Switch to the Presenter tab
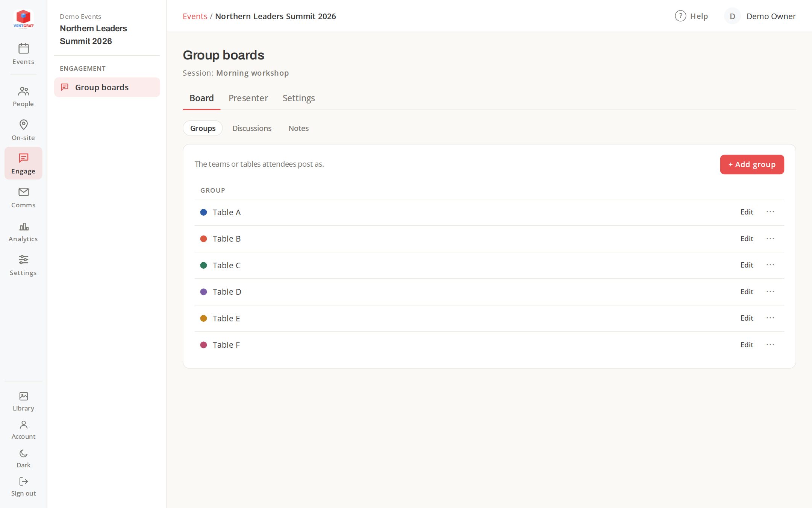Screen dimensions: 812x508 (x=248, y=98)
